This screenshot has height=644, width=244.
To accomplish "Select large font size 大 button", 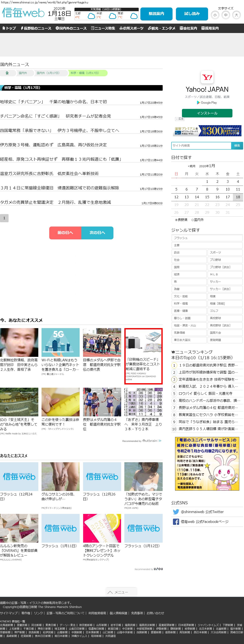I will [x=236, y=15].
